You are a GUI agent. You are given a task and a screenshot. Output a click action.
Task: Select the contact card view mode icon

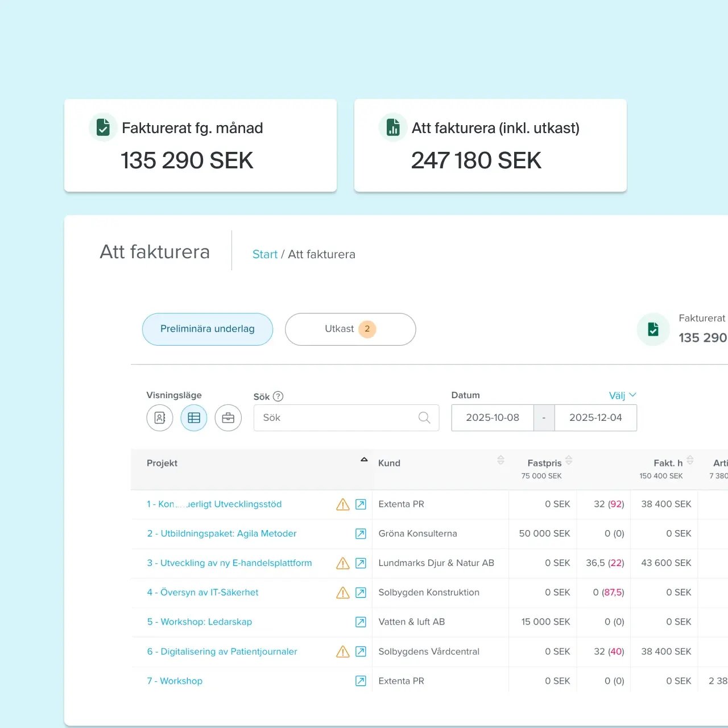(x=160, y=418)
